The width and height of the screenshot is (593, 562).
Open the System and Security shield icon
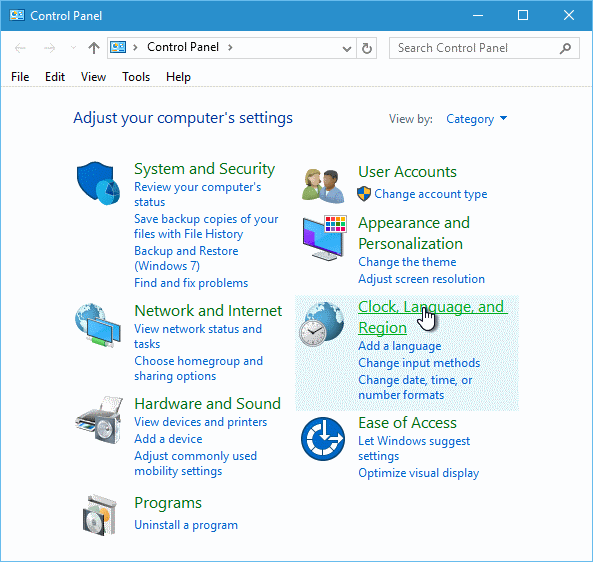click(x=98, y=183)
